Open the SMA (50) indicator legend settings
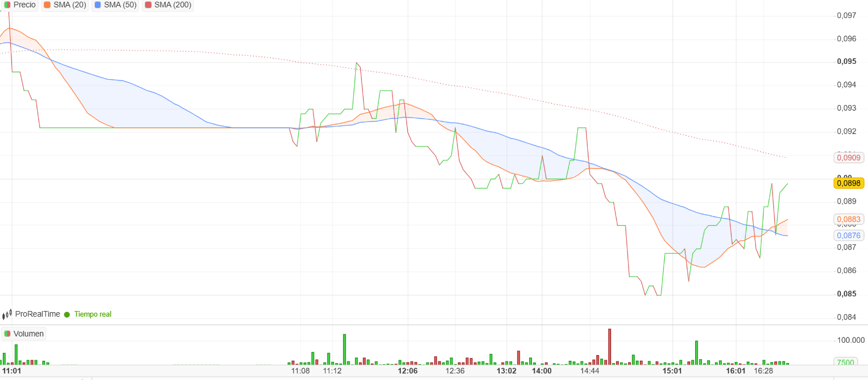Image resolution: width=868 pixels, height=380 pixels. pos(121,5)
